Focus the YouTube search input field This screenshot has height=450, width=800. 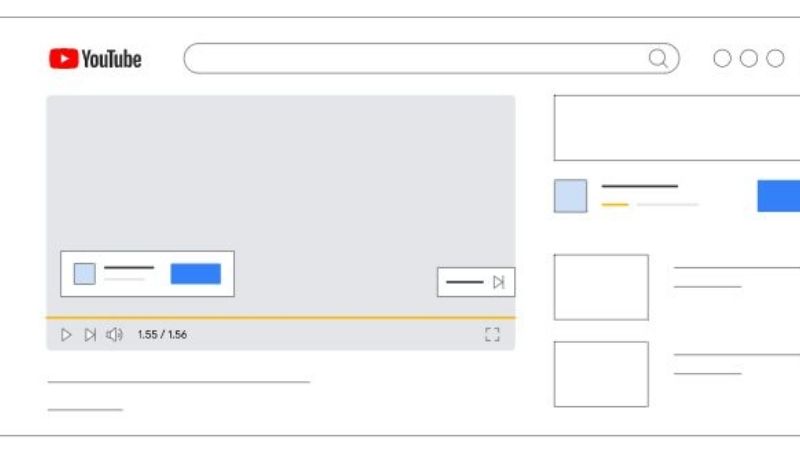pos(431,58)
